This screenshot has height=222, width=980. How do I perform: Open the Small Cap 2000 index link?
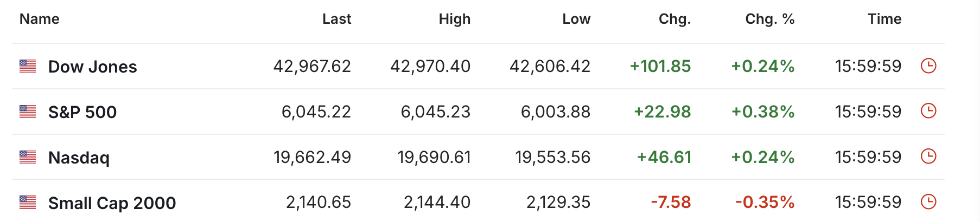point(112,203)
